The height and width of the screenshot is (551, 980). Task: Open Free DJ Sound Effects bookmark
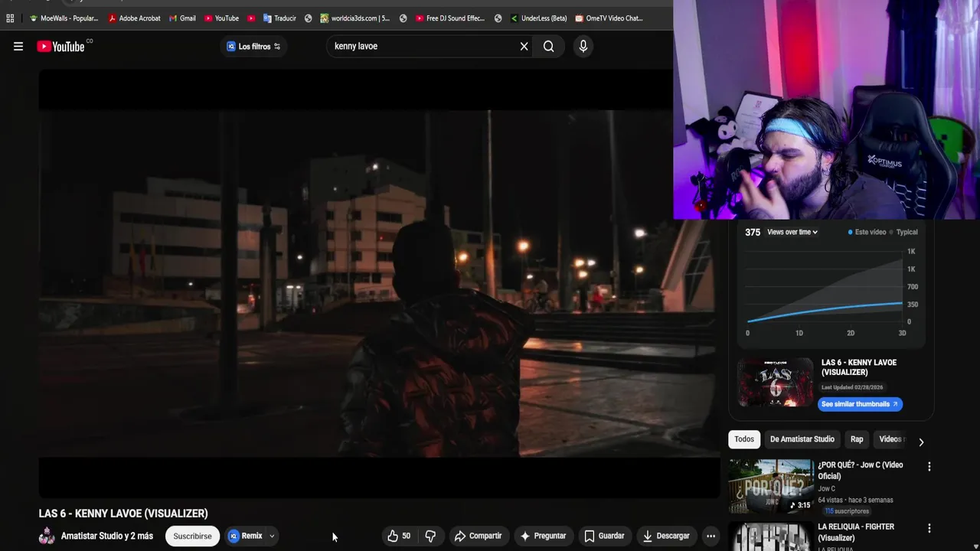pos(450,18)
